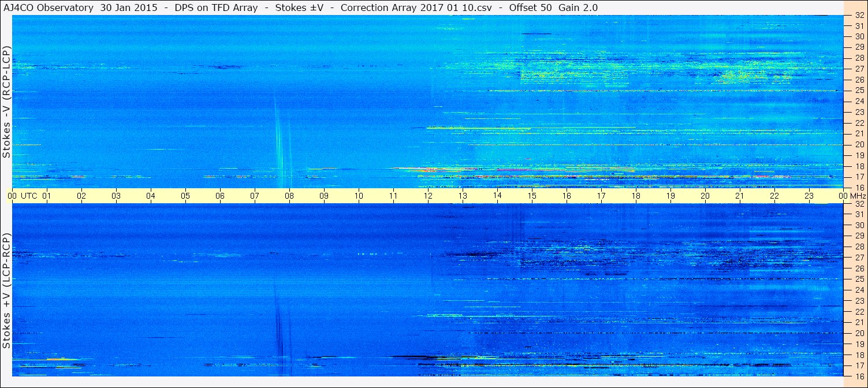The image size is (868, 388).
Task: Click the 21 hour time marker
Action: [740, 196]
